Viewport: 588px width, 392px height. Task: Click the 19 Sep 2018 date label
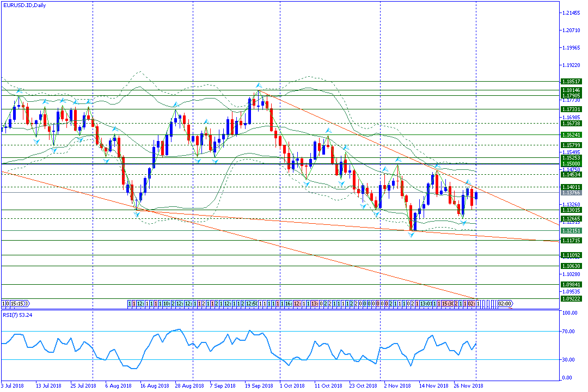pos(258,385)
